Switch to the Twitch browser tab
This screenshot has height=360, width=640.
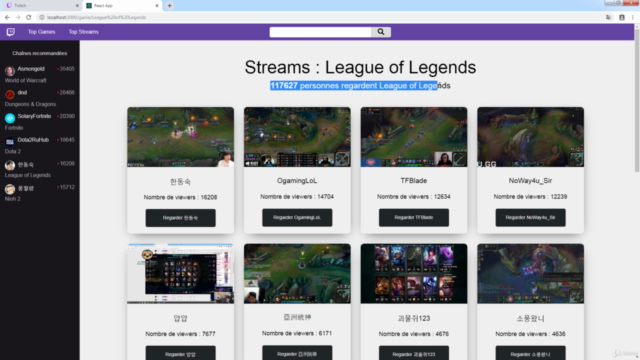(43, 6)
